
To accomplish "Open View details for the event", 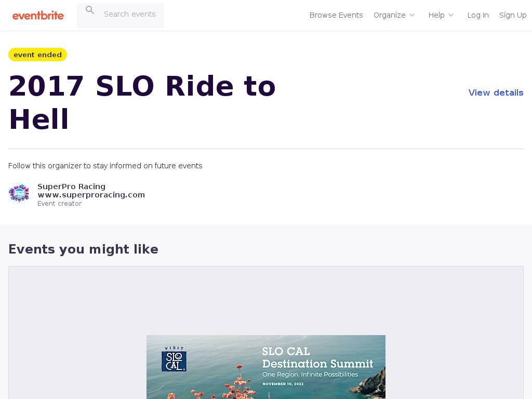I will pyautogui.click(x=496, y=92).
